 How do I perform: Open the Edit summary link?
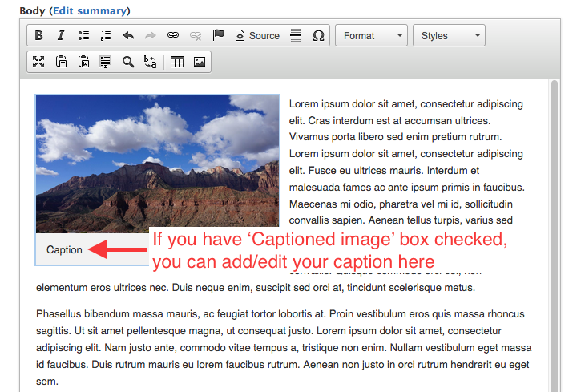coord(90,10)
